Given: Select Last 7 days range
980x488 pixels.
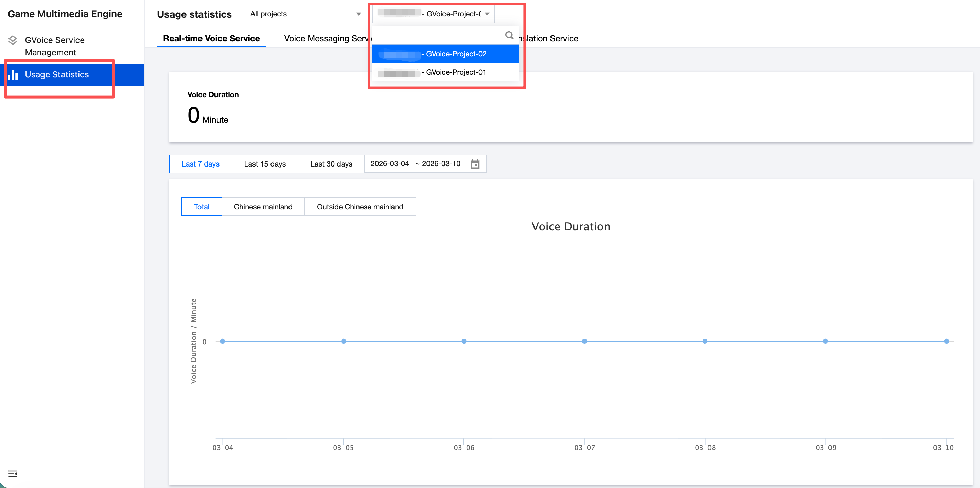Looking at the screenshot, I should point(200,164).
